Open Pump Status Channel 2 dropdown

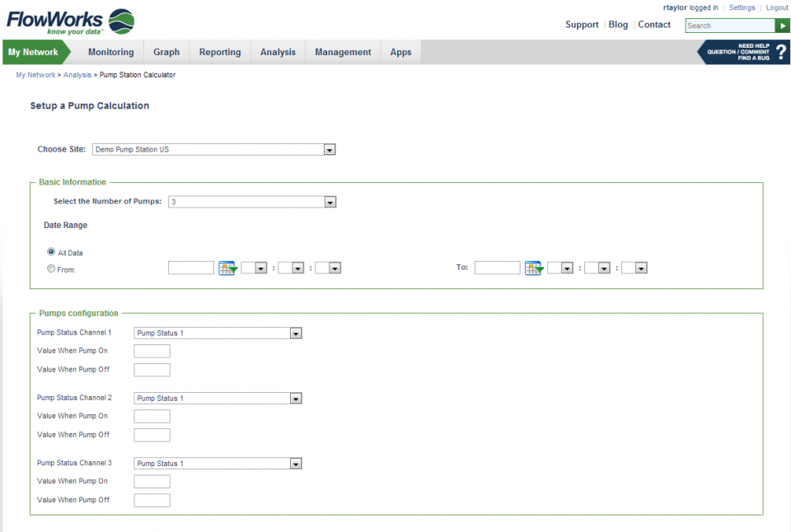pos(218,399)
